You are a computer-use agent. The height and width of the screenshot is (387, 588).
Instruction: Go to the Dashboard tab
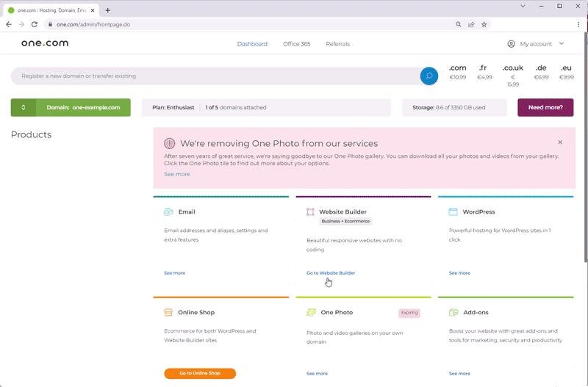(252, 44)
